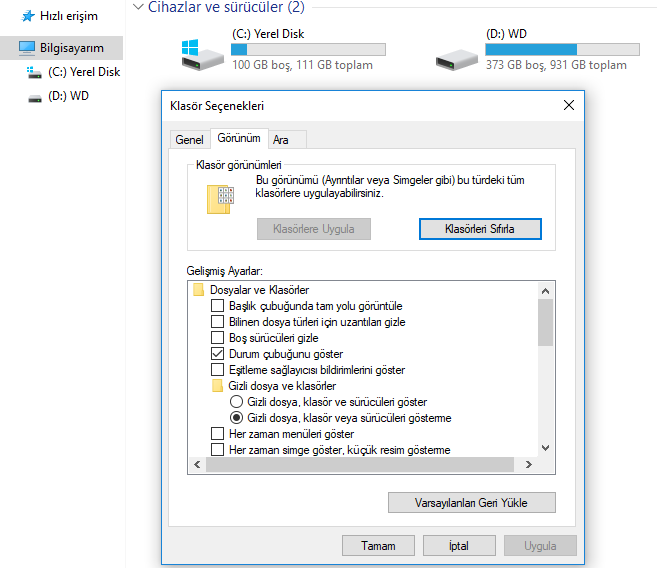This screenshot has height=568, width=657.
Task: Click the Gizli dosya ve klasörler folder icon
Action: (217, 386)
